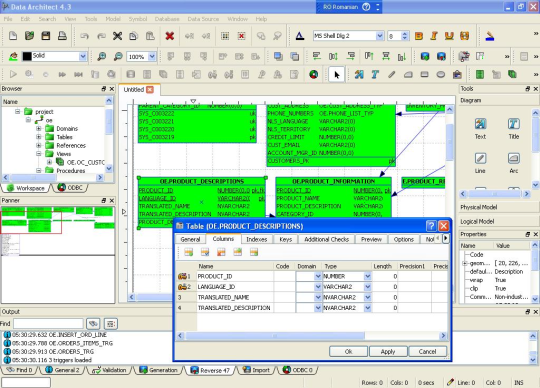540x388 pixels.
Task: Open the 100% zoom level dropdown
Action: coord(152,56)
